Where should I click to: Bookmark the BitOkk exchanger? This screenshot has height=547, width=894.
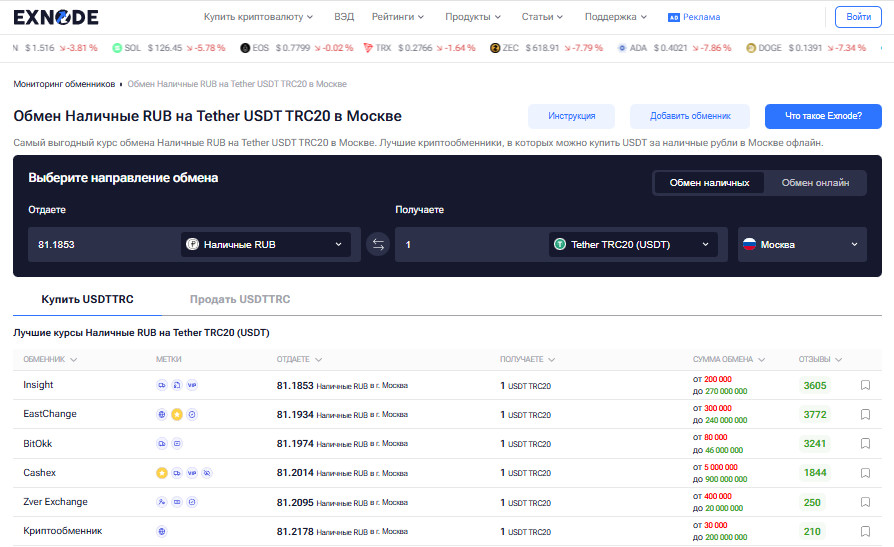coord(865,444)
